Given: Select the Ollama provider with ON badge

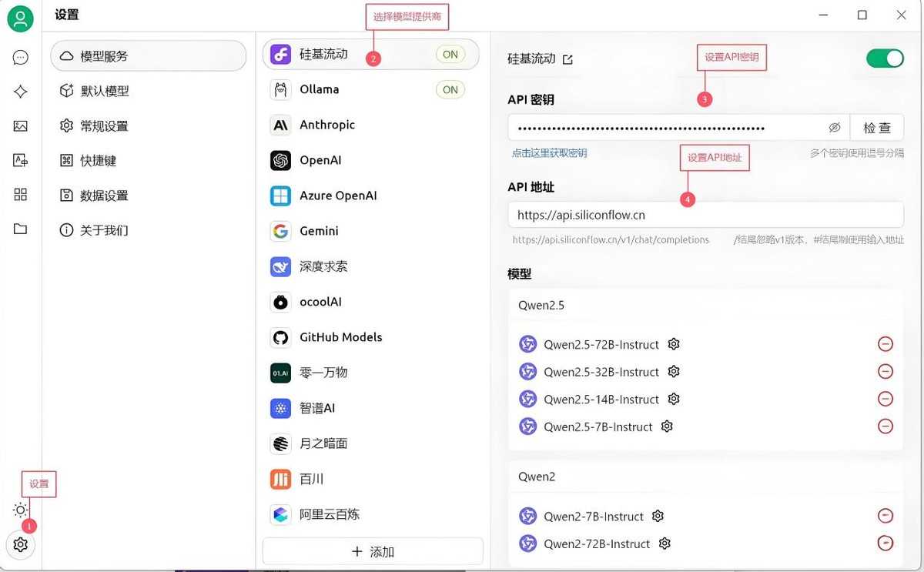Looking at the screenshot, I should click(370, 90).
